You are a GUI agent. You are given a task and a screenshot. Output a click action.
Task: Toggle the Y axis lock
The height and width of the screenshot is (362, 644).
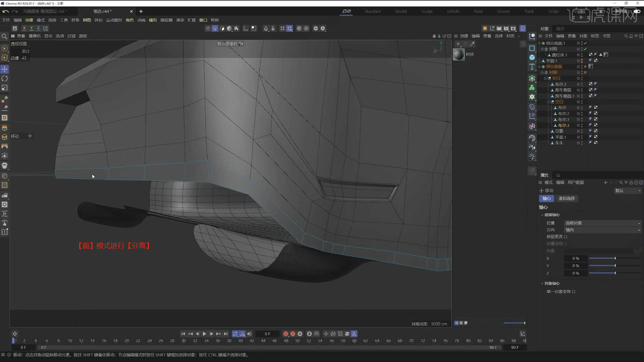[x=31, y=28]
